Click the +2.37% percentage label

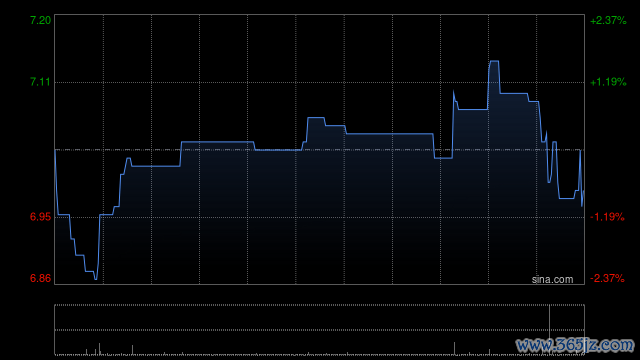click(x=608, y=20)
